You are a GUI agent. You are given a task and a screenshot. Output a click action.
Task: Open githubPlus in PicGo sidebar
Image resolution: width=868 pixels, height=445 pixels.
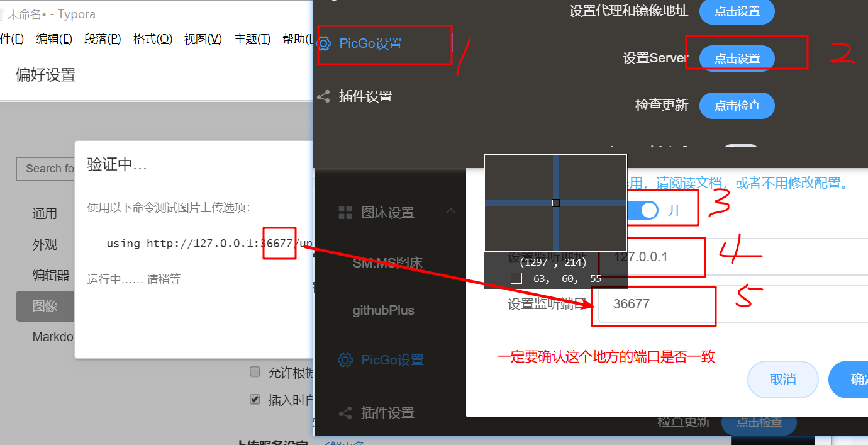pyautogui.click(x=383, y=310)
